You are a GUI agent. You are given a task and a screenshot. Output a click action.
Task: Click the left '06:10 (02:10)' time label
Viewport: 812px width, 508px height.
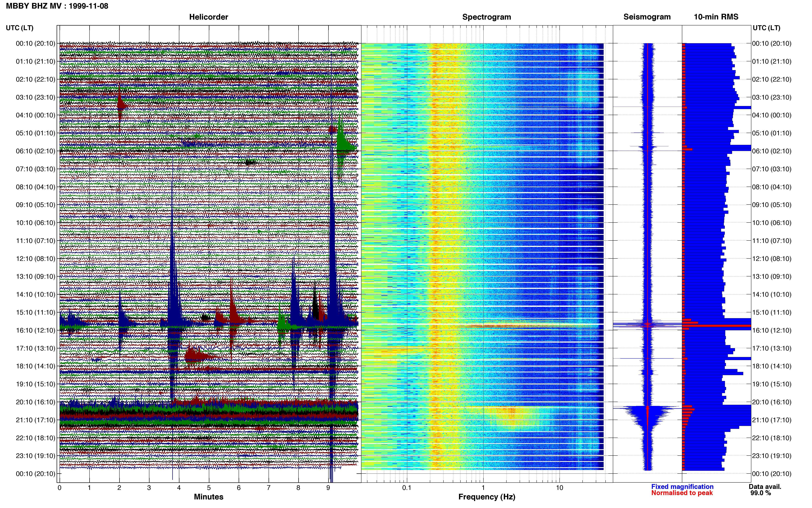click(36, 151)
